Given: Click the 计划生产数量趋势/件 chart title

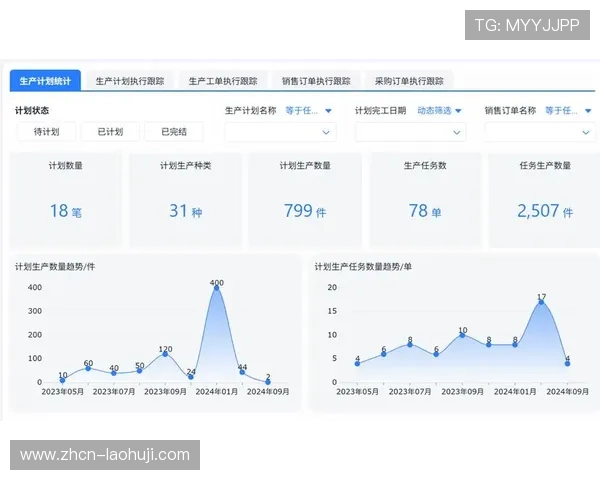Looking at the screenshot, I should (55, 267).
